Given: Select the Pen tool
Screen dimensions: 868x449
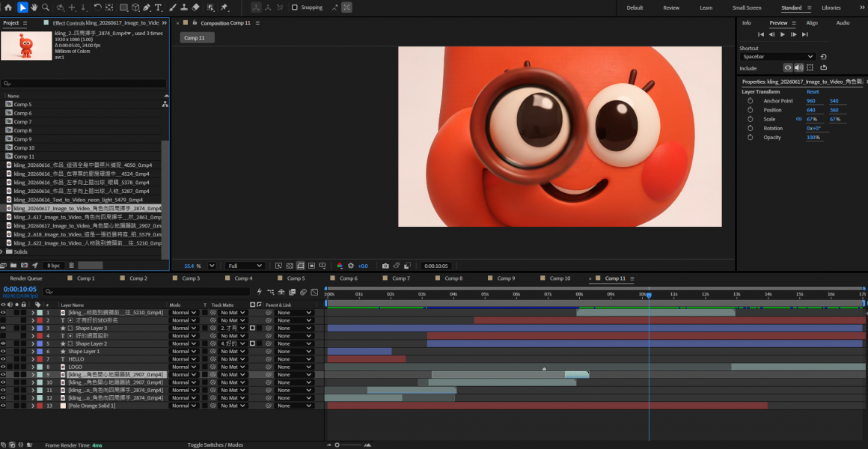Looking at the screenshot, I should pos(147,7).
